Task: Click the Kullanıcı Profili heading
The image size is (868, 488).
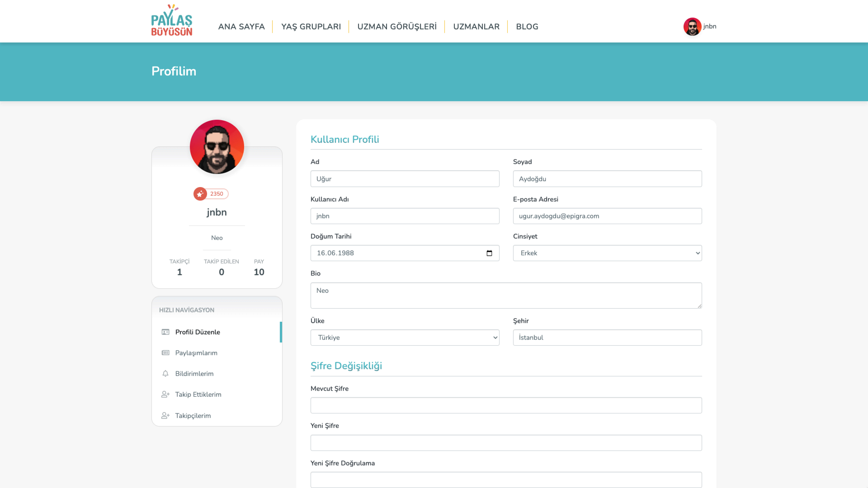Action: click(345, 139)
